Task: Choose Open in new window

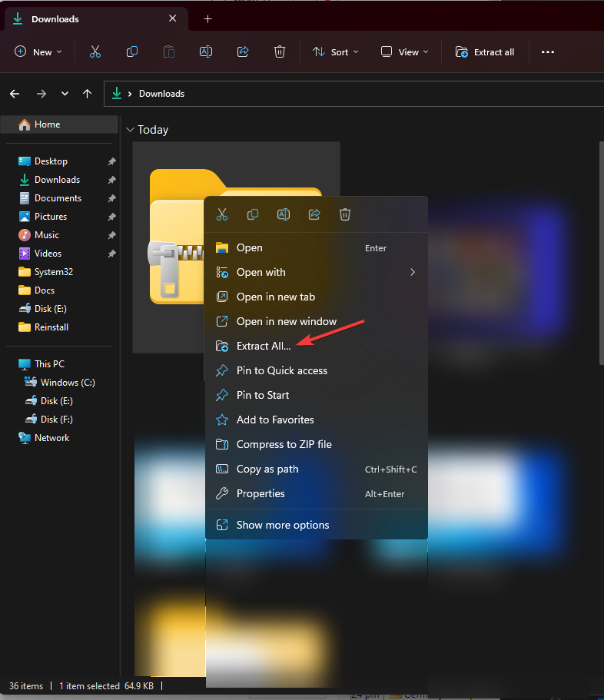Action: click(316, 321)
